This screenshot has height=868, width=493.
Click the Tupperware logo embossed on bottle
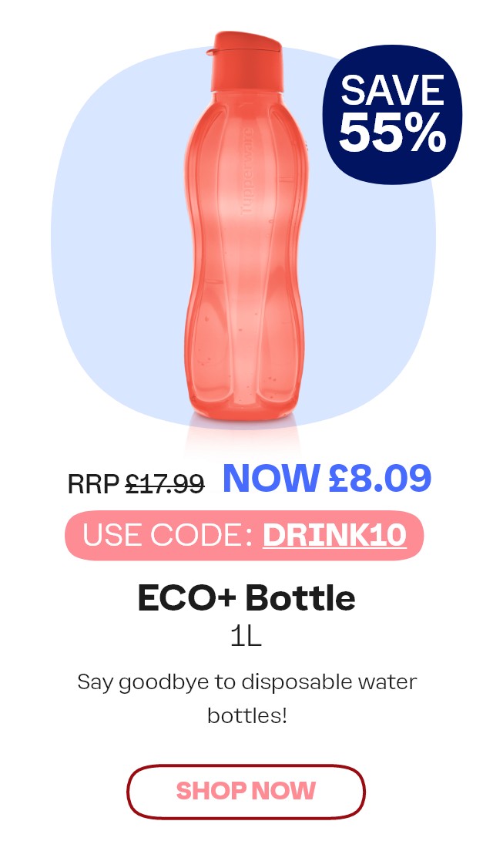coord(246,171)
